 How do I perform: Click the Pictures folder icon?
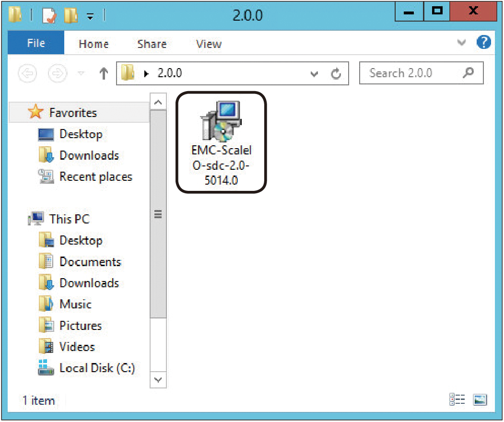click(x=46, y=325)
